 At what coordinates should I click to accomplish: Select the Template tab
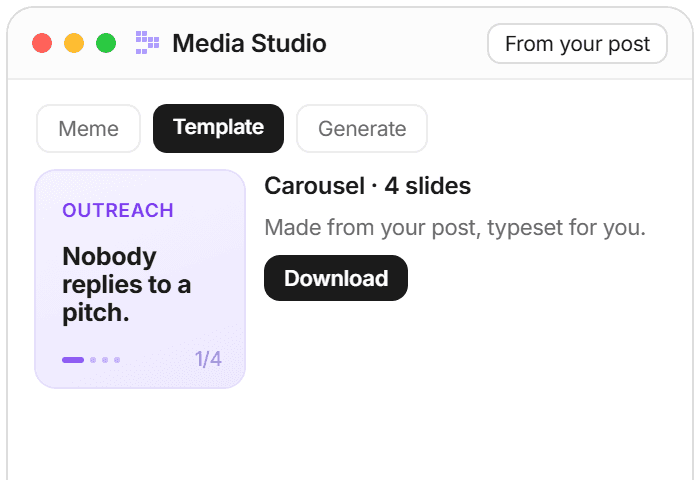pyautogui.click(x=218, y=129)
